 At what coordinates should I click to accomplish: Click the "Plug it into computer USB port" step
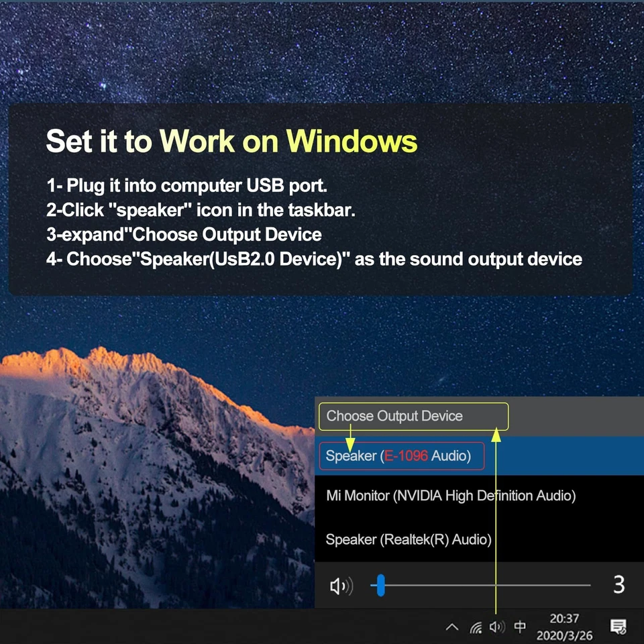(186, 185)
